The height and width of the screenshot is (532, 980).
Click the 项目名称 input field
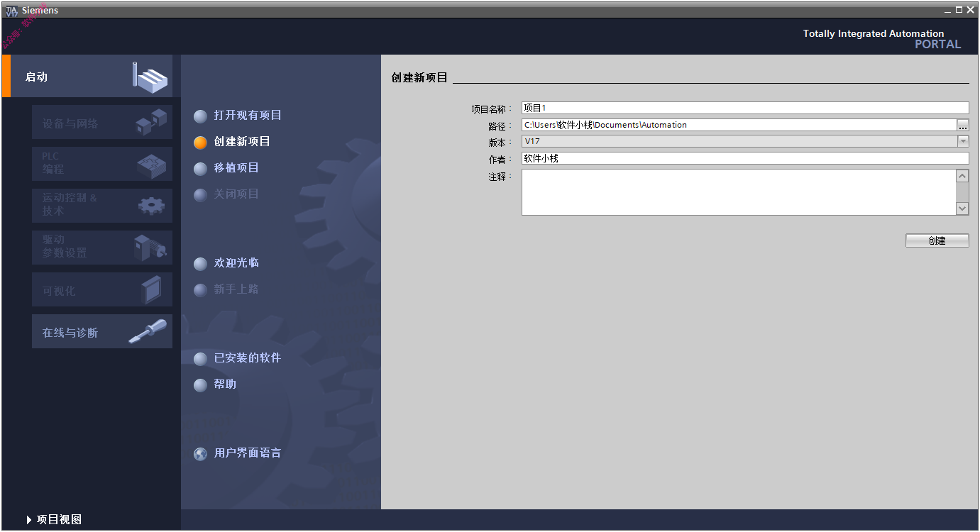(745, 108)
